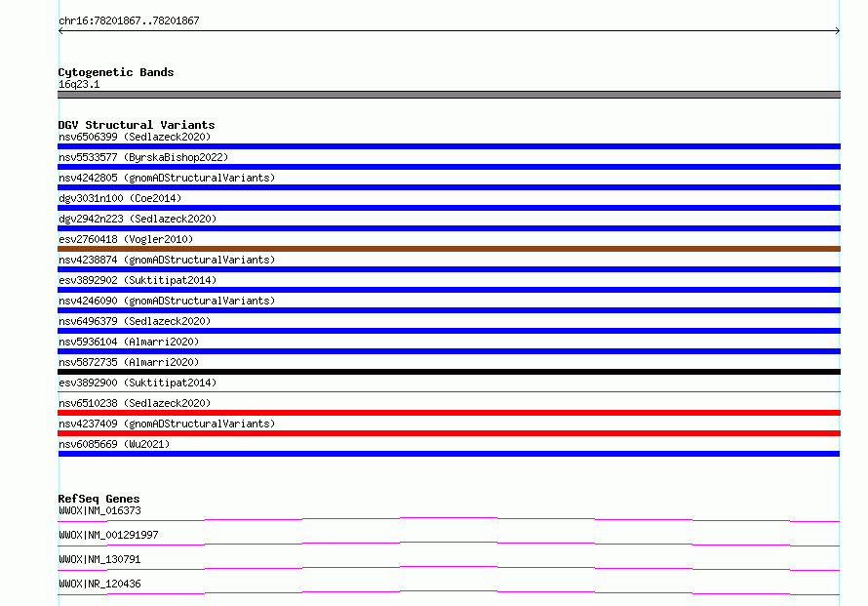Click the blue bar under nsv4246090
This screenshot has width=868, height=606.
(449, 310)
